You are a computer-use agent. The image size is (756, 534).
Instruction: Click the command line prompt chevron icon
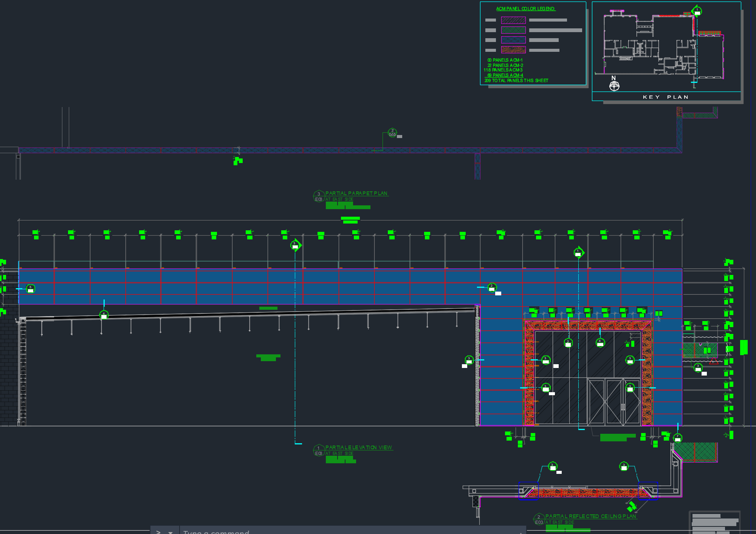point(158,532)
